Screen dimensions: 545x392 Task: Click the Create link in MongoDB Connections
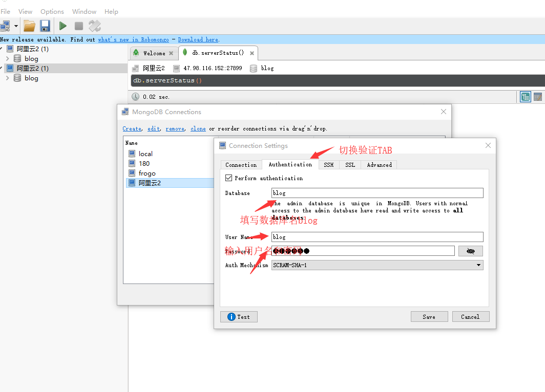tap(132, 128)
